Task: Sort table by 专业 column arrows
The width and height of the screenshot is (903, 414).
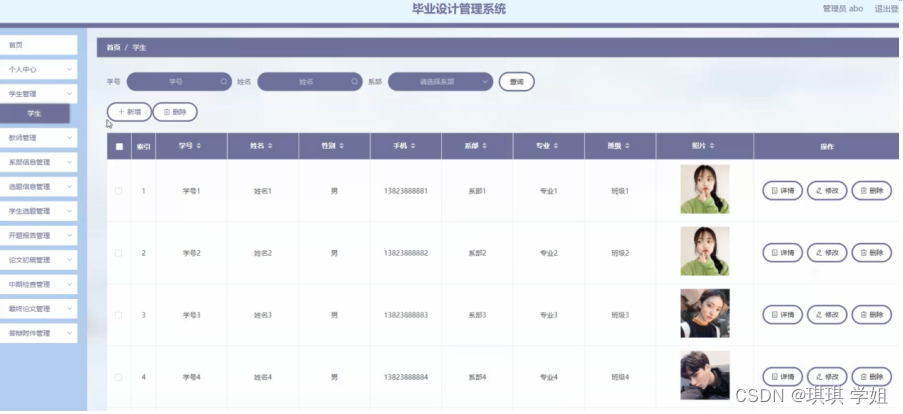Action: 556,146
